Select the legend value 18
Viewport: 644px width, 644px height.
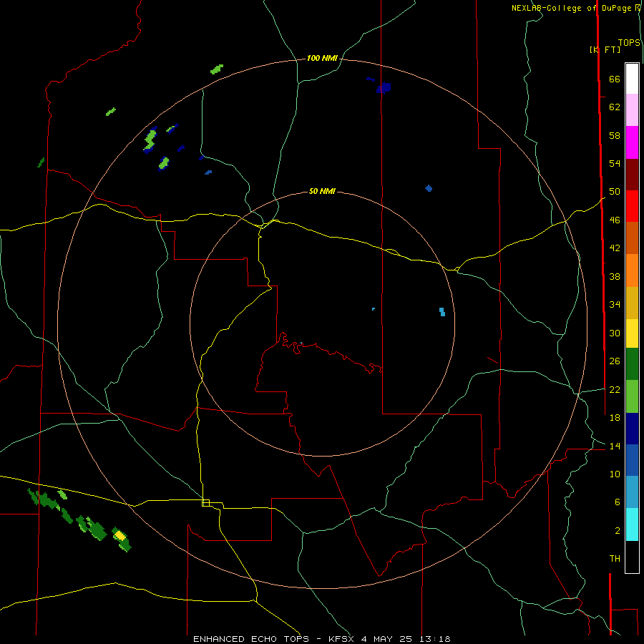pos(615,418)
